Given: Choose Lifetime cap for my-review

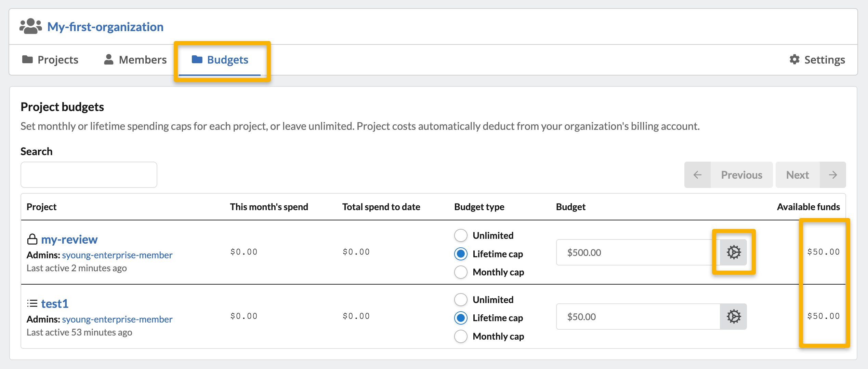Looking at the screenshot, I should pos(461,254).
